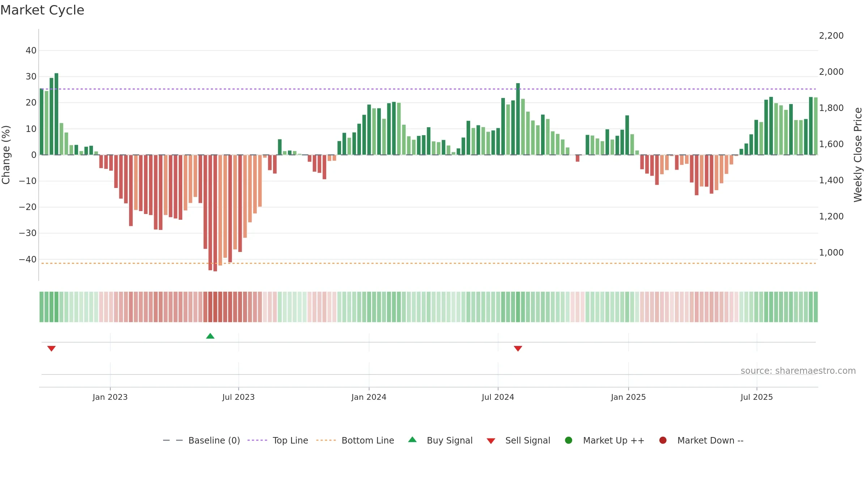Click the orange dotted bottom line on chart

pyautogui.click(x=429, y=264)
